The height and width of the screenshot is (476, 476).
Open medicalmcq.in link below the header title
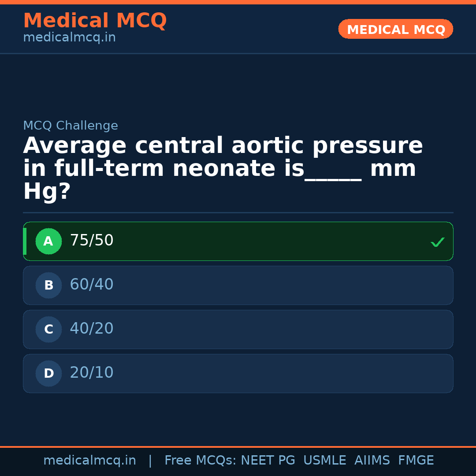69,38
